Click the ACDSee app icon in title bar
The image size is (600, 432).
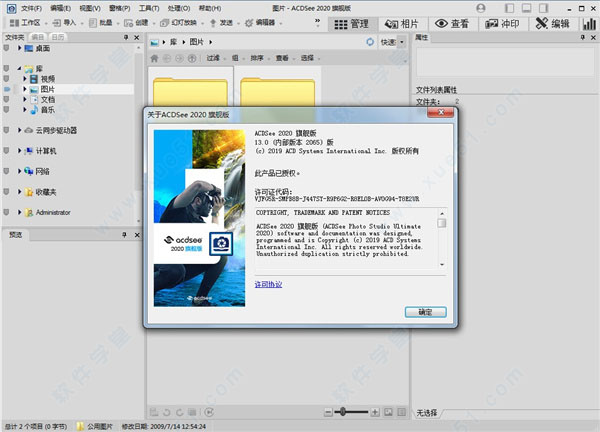[11, 8]
